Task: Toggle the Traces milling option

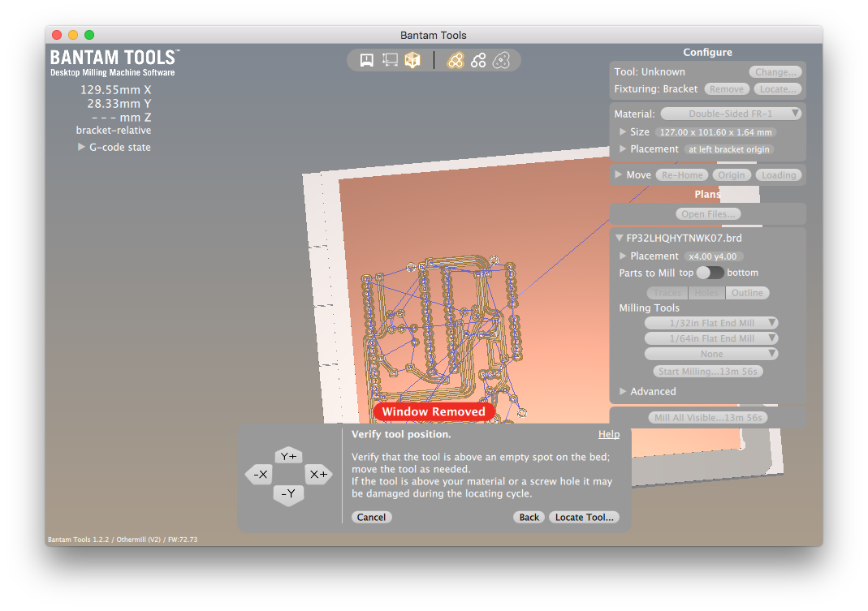Action: click(667, 293)
